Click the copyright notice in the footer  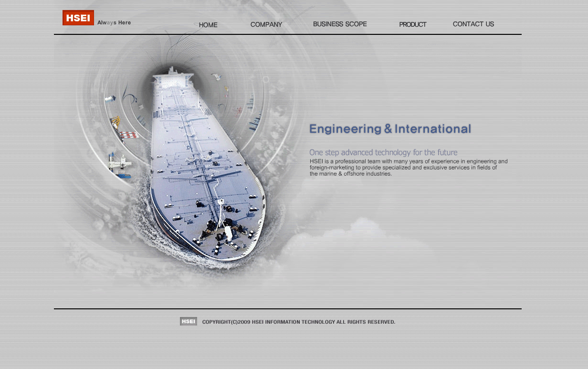pos(299,322)
